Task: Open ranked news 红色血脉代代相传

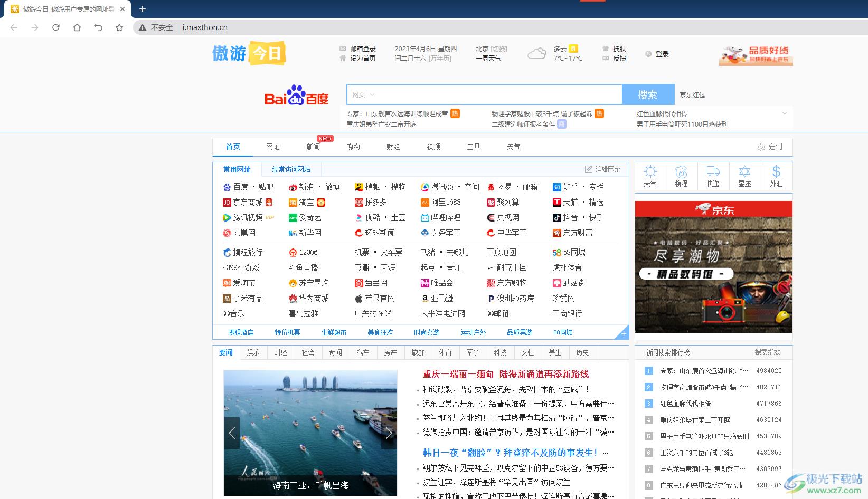Action: (x=685, y=404)
